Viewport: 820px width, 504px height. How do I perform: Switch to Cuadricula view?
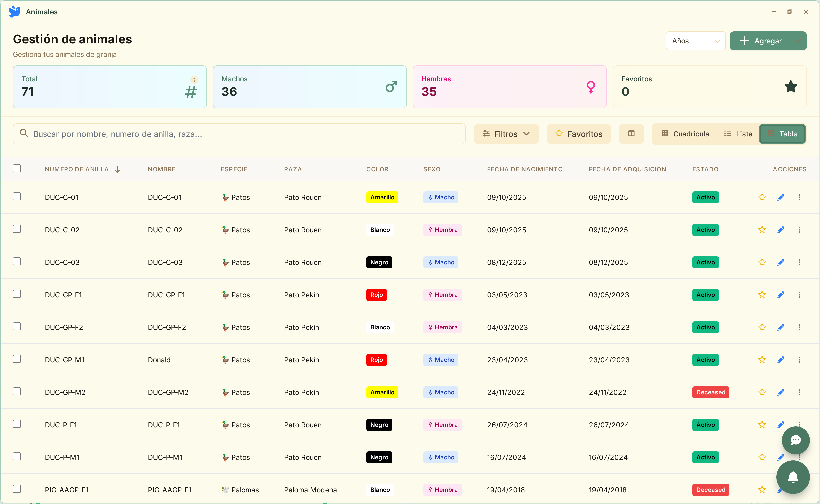[685, 134]
